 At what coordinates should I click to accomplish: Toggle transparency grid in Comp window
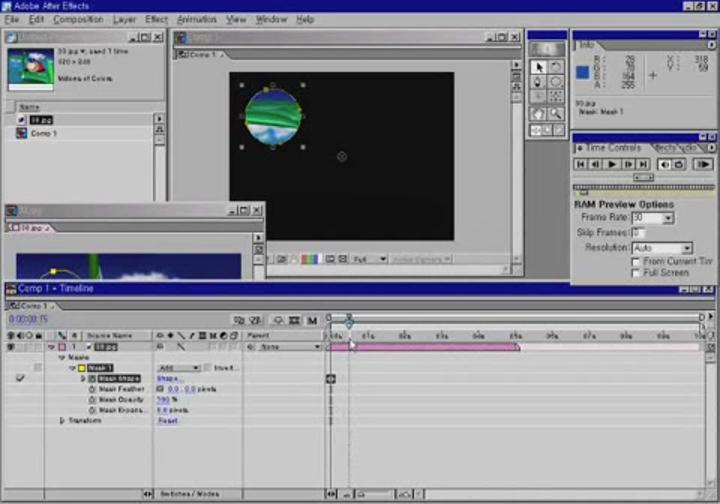pos(343,259)
